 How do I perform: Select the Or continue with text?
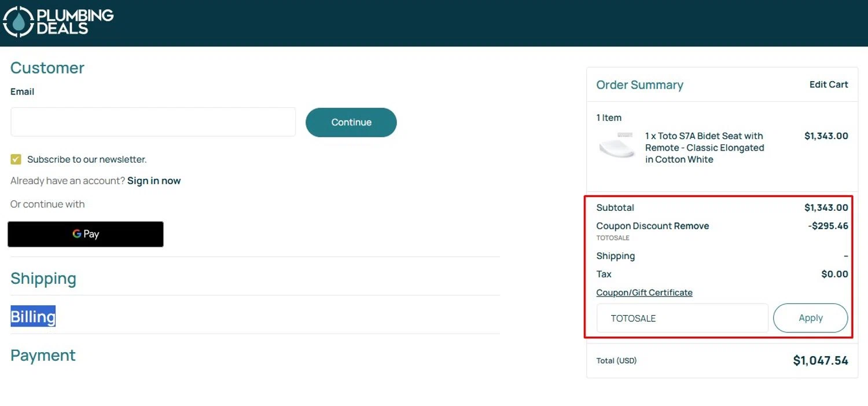(x=47, y=204)
